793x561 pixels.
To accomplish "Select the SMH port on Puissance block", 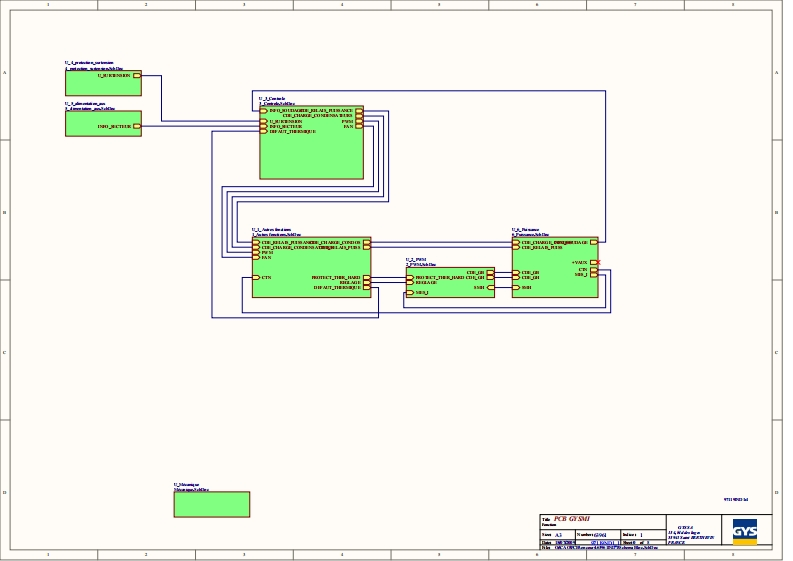I will (516, 287).
